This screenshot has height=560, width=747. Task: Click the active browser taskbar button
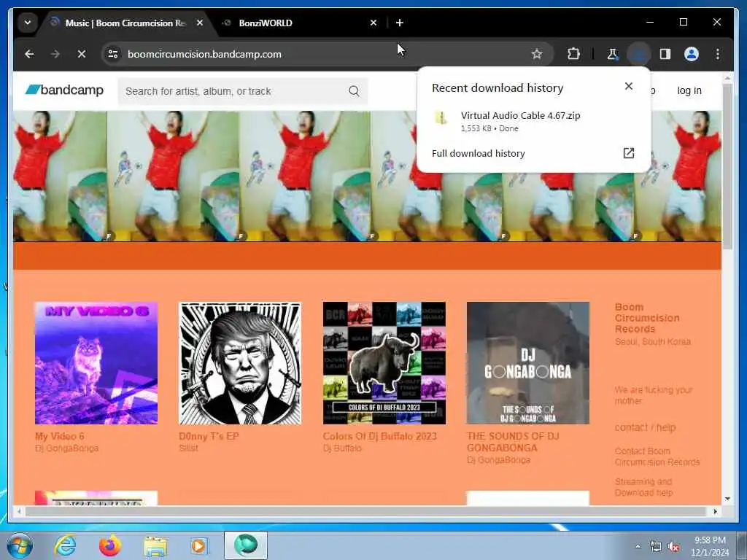point(246,545)
